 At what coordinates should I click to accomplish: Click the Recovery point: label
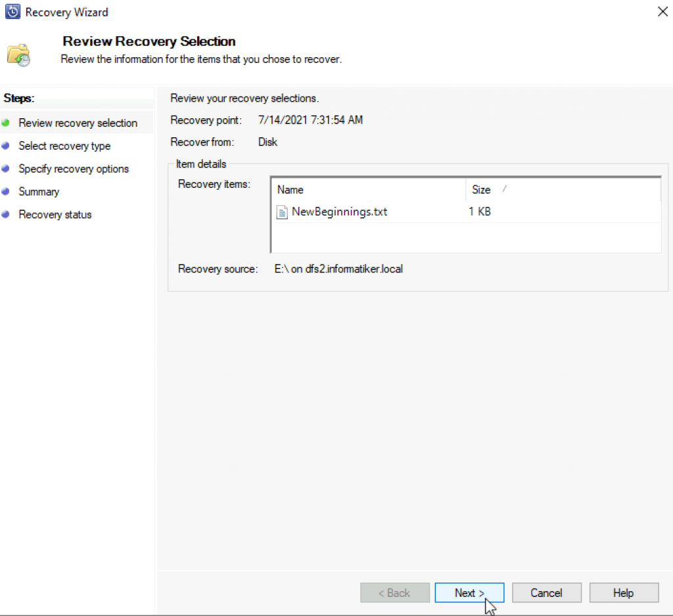click(206, 120)
